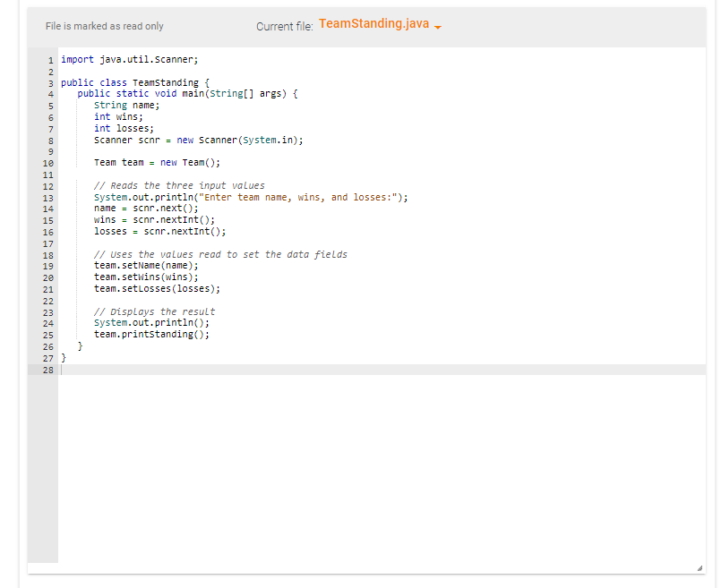Viewport: 721px width, 588px height.
Task: Click the 'File is marked as read only' label
Action: (104, 26)
